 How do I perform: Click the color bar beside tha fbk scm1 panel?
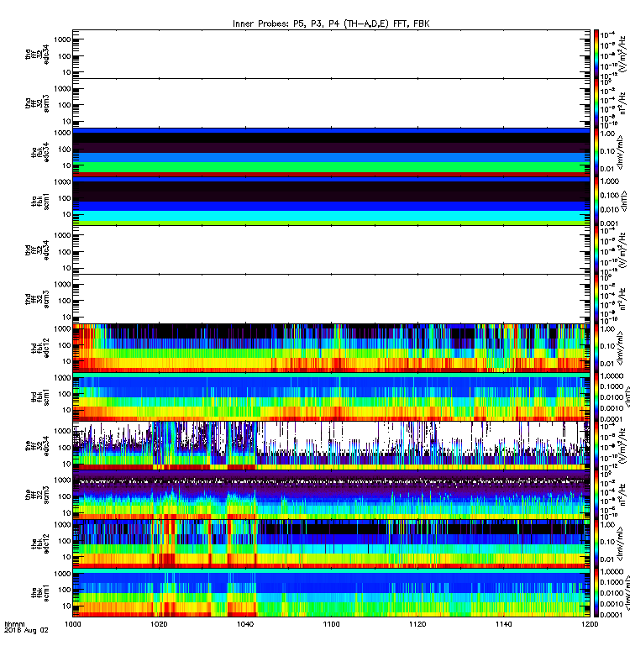[596, 201]
